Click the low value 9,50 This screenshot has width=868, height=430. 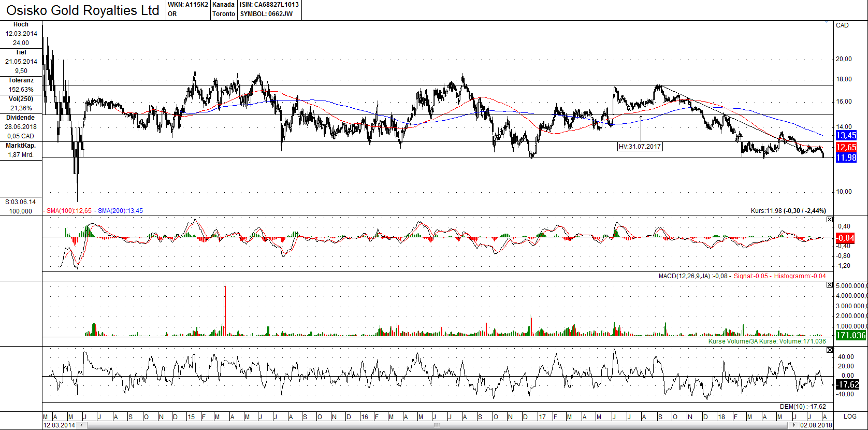click(21, 71)
